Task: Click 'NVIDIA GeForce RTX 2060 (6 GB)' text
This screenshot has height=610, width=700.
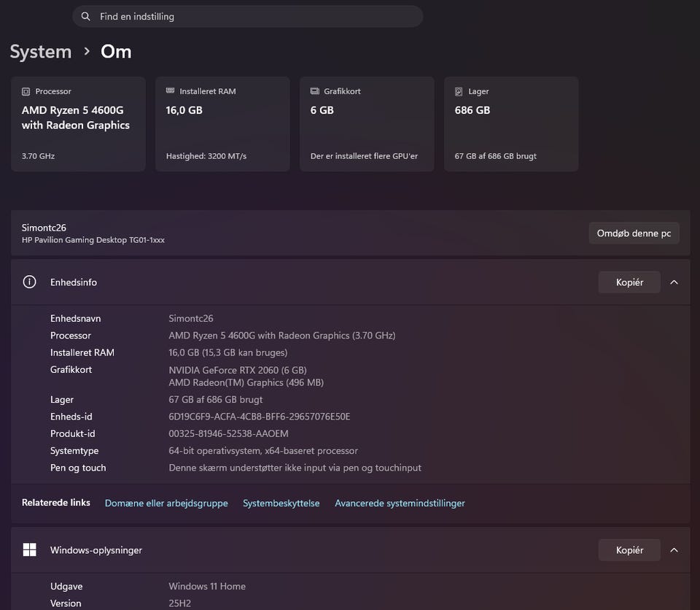Action: coord(238,370)
